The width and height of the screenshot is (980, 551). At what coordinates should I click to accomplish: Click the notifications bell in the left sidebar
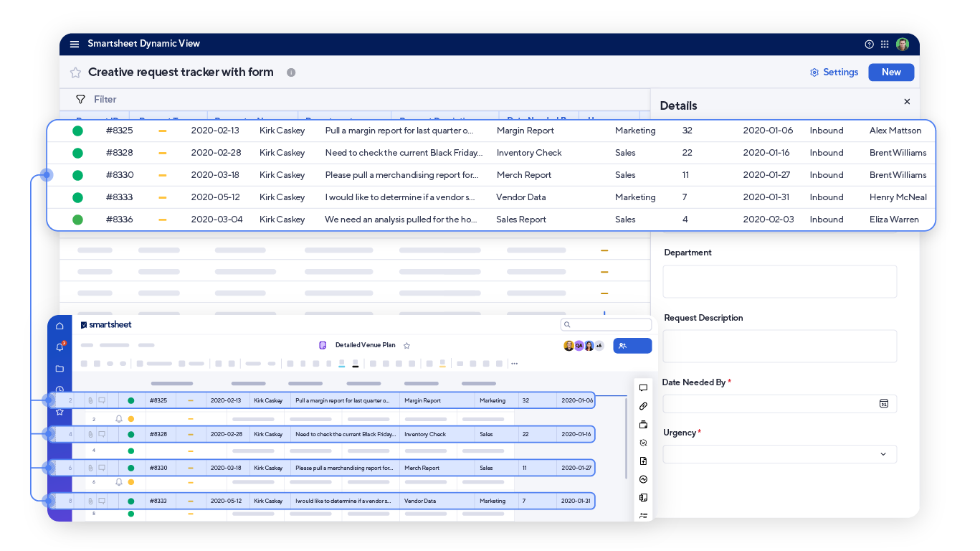point(60,347)
